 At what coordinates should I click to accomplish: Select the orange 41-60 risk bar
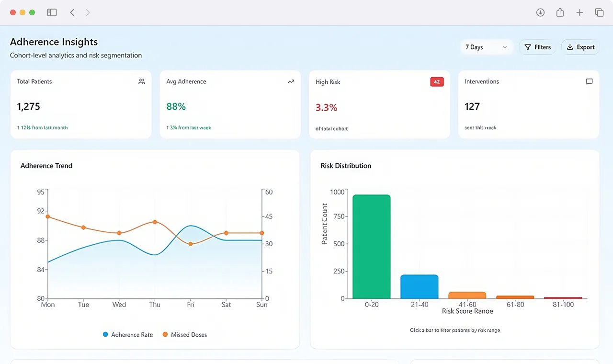pyautogui.click(x=467, y=295)
